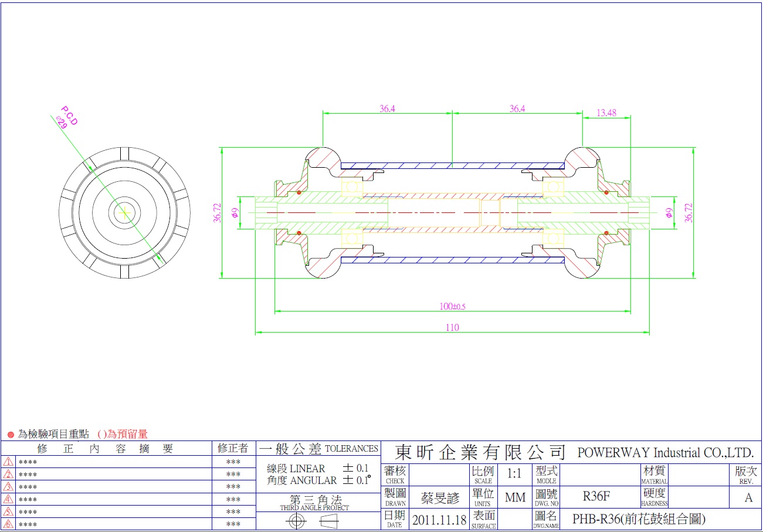This screenshot has height=532, width=763.
Task: Click the revision triangle numbered 6
Action: coord(8,524)
